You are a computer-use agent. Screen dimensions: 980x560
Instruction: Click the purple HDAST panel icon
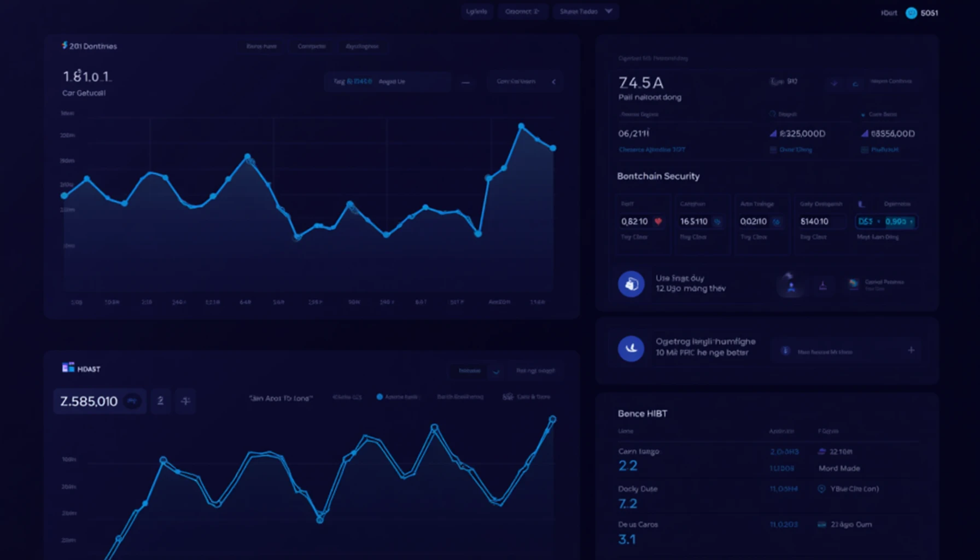click(x=69, y=368)
